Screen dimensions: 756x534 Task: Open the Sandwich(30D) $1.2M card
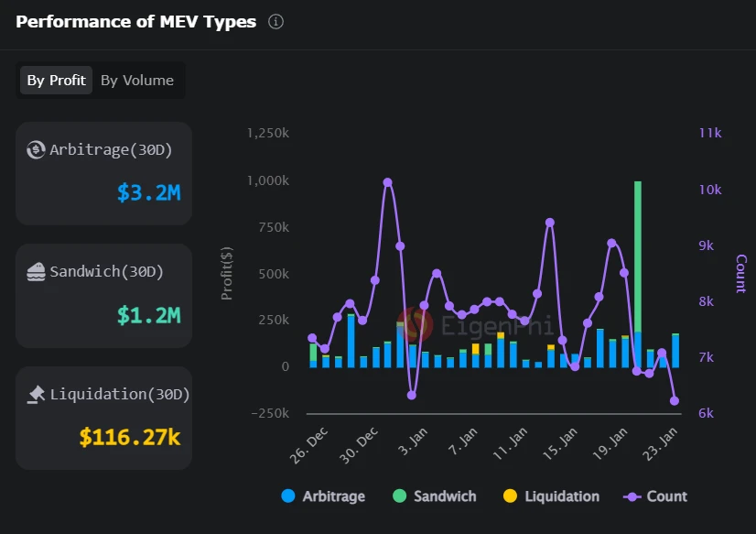[103, 295]
